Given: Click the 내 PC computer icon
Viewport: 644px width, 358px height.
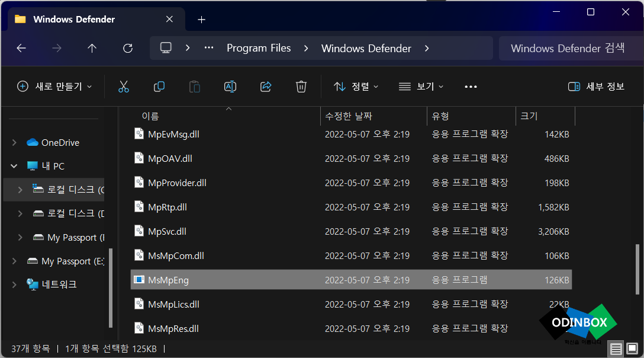Looking at the screenshot, I should 33,166.
